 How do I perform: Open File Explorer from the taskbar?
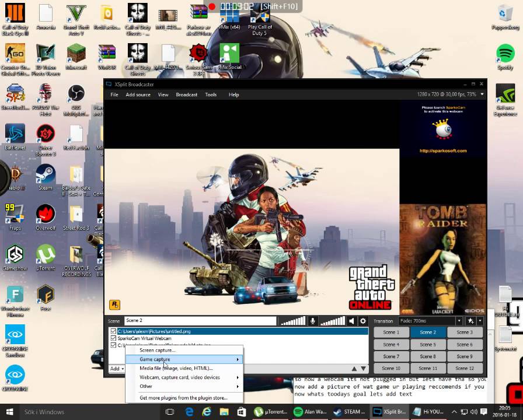(224, 412)
